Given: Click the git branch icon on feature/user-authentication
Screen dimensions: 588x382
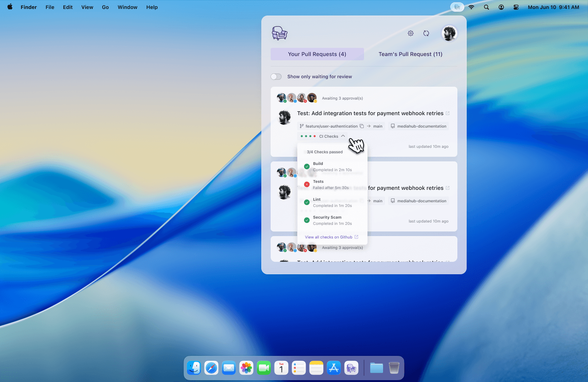Looking at the screenshot, I should 301,126.
